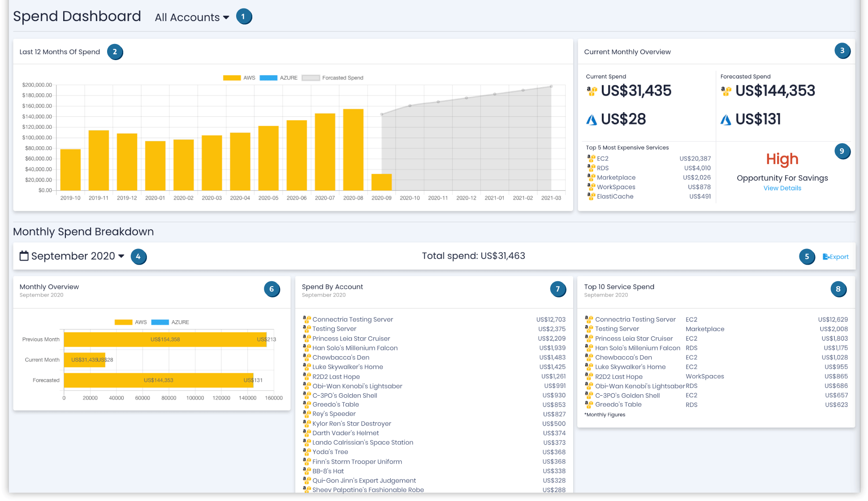The image size is (868, 501).
Task: Click the Current Monthly Overview title
Action: point(627,52)
